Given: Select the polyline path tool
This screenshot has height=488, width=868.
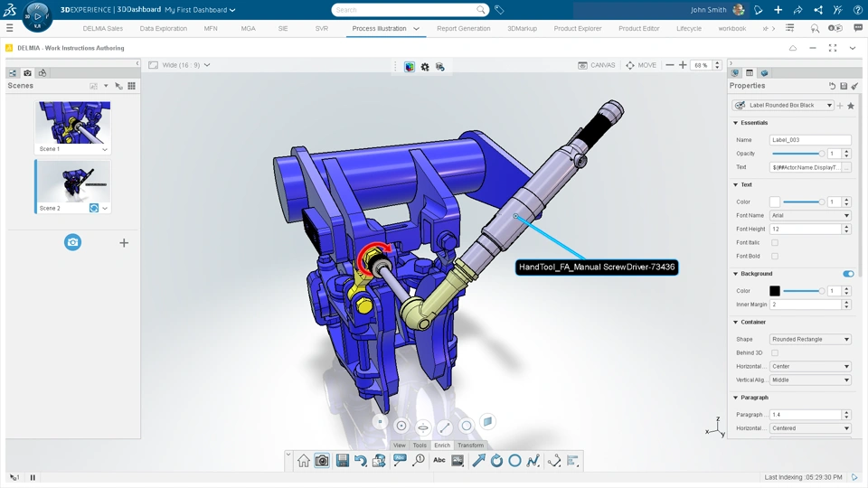Looking at the screenshot, I should (533, 460).
